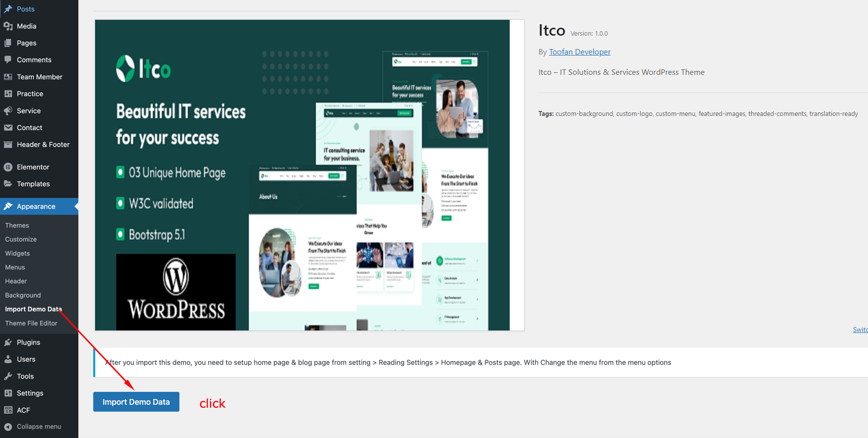Follow the Toofan Developer author link

pos(580,52)
